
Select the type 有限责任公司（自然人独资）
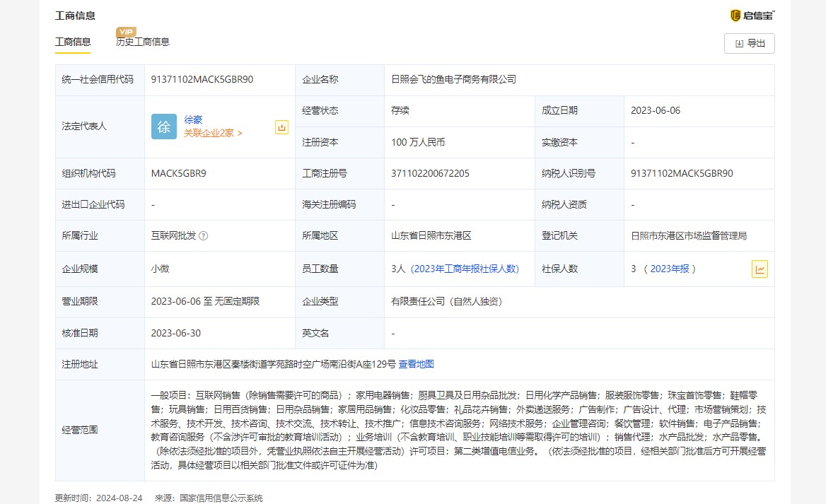(447, 301)
